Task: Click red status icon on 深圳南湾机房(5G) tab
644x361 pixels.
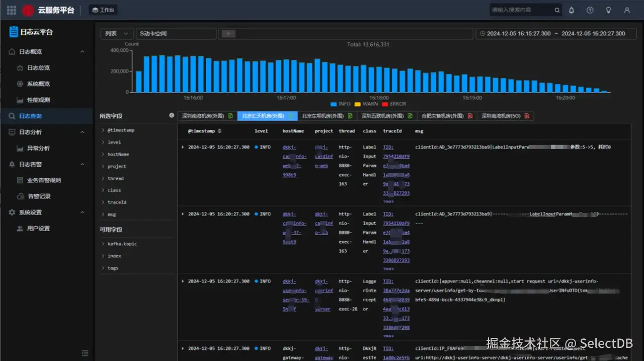Action: tap(527, 116)
